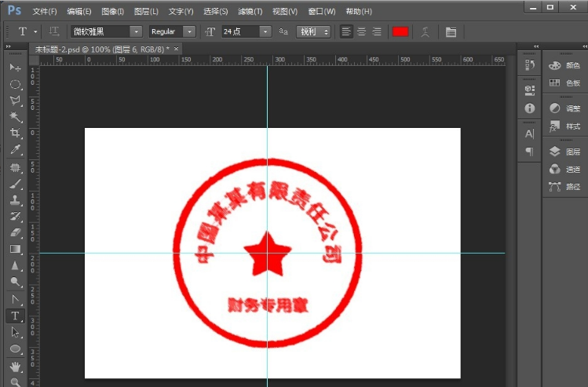Select the Sharpen tool
The width and height of the screenshot is (588, 387).
click(15, 265)
